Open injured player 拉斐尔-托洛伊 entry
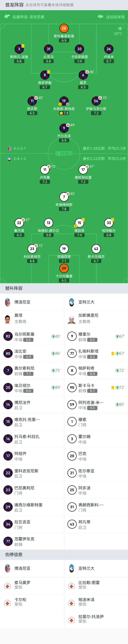 [96, 619]
